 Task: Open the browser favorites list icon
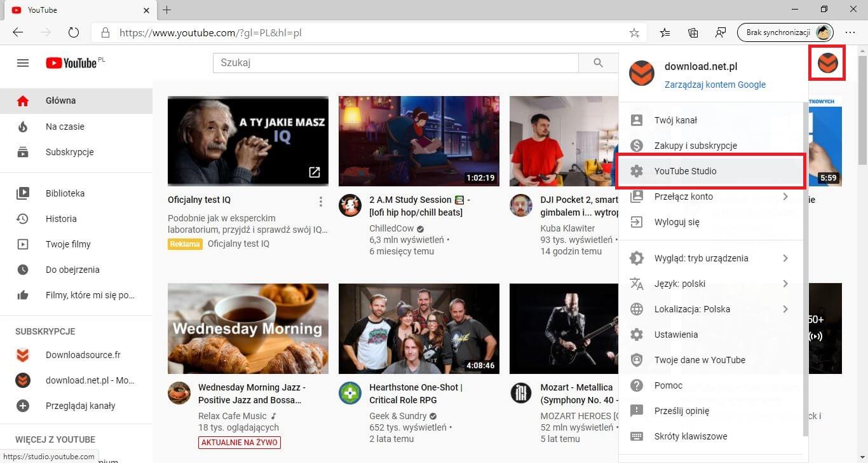(665, 32)
